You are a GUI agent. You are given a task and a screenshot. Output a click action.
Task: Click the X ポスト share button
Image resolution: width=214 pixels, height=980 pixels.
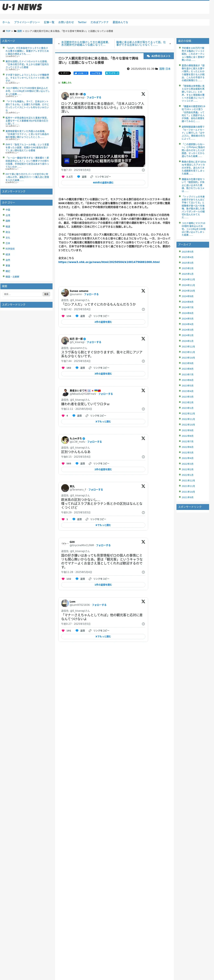pyautogui.click(x=65, y=73)
